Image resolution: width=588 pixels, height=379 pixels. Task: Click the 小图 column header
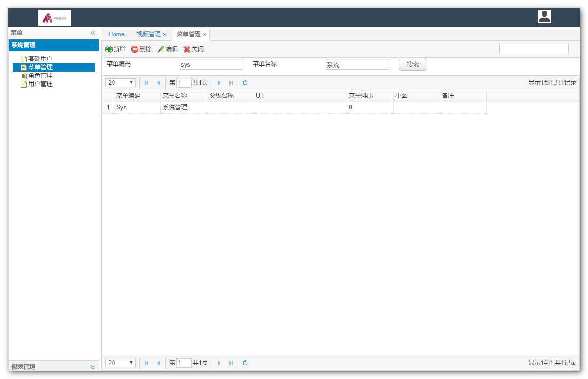click(x=416, y=96)
